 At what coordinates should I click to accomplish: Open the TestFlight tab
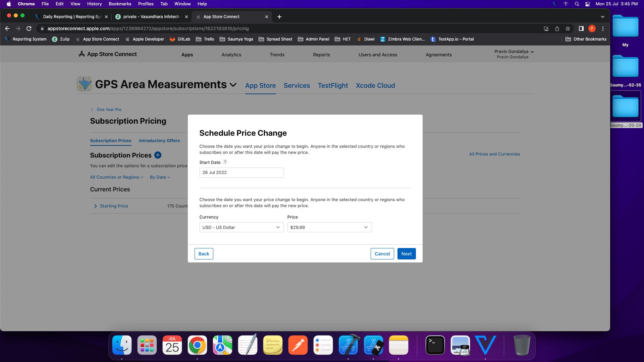coord(333,85)
